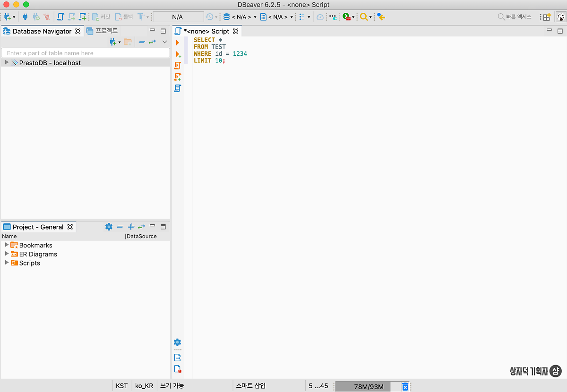Click the garbage collector trash icon
The width and height of the screenshot is (567, 392).
pyautogui.click(x=405, y=387)
